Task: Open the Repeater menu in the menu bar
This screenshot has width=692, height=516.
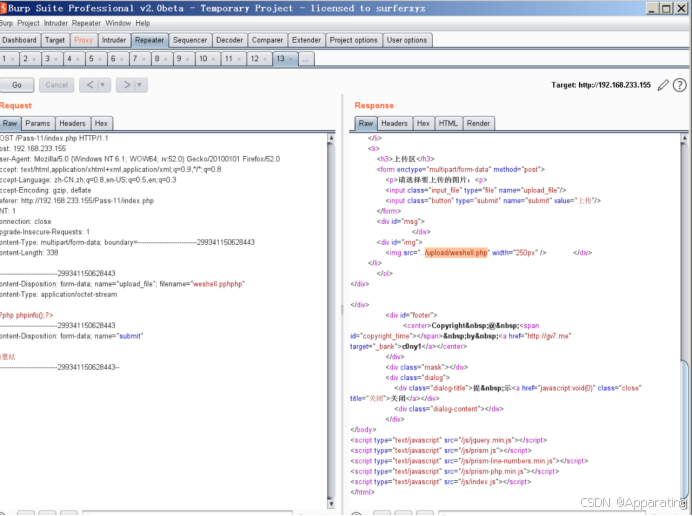Action: (x=86, y=23)
